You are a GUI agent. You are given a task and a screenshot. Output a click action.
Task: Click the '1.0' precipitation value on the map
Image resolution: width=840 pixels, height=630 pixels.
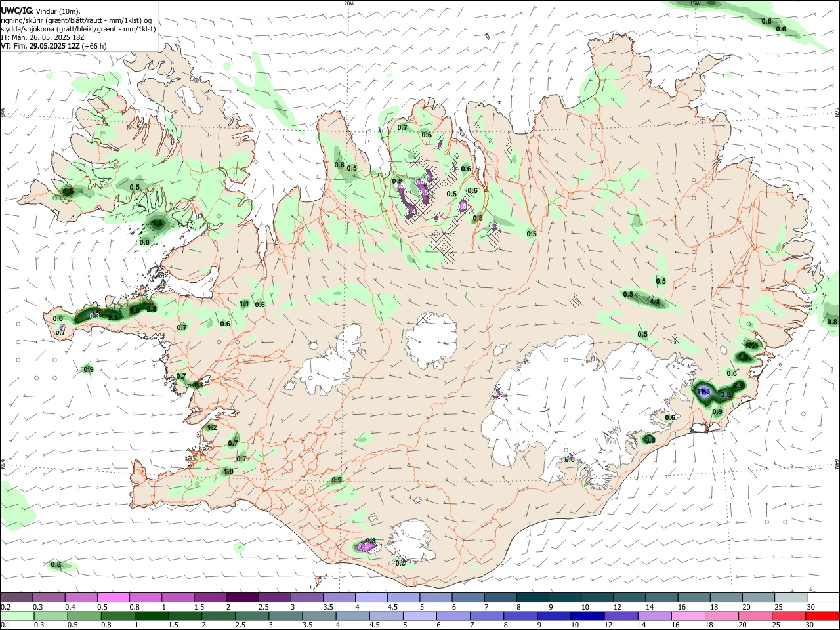coord(228,472)
